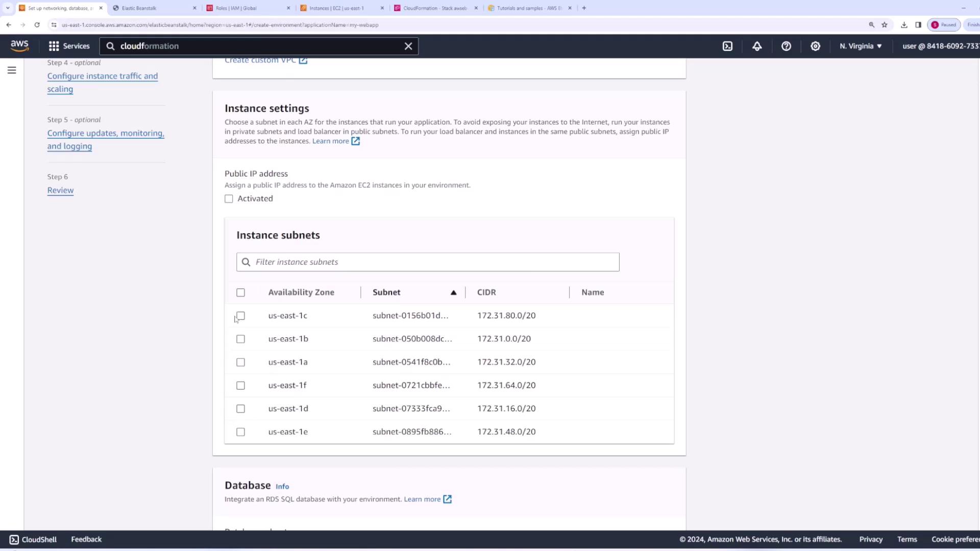980x551 pixels.
Task: Open the Services grid menu
Action: click(69, 46)
